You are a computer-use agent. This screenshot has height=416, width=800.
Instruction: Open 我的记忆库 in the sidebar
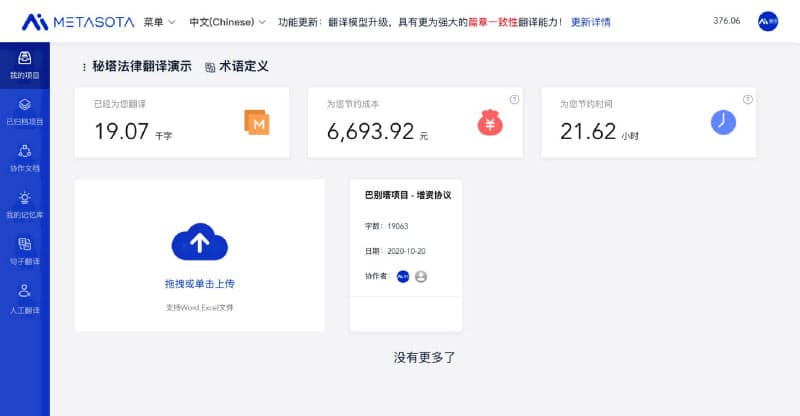coord(24,205)
